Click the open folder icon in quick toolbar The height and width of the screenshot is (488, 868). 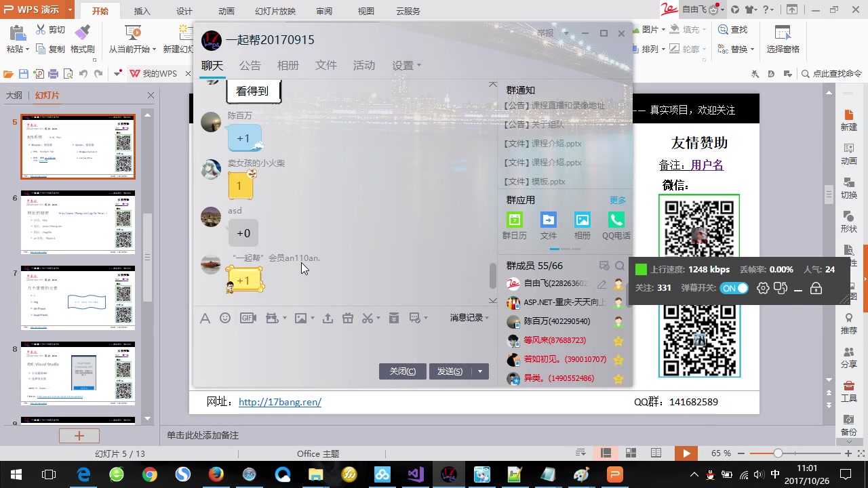pos(8,74)
